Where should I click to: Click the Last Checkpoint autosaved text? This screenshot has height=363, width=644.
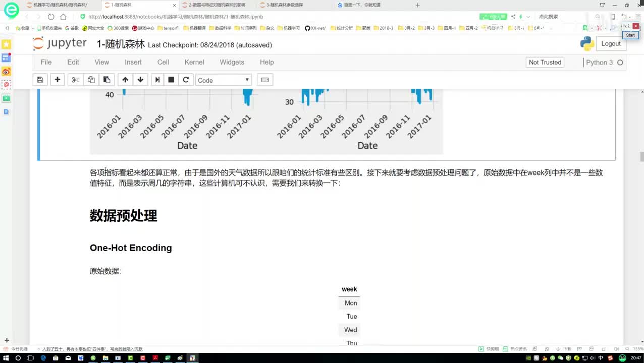coord(210,45)
